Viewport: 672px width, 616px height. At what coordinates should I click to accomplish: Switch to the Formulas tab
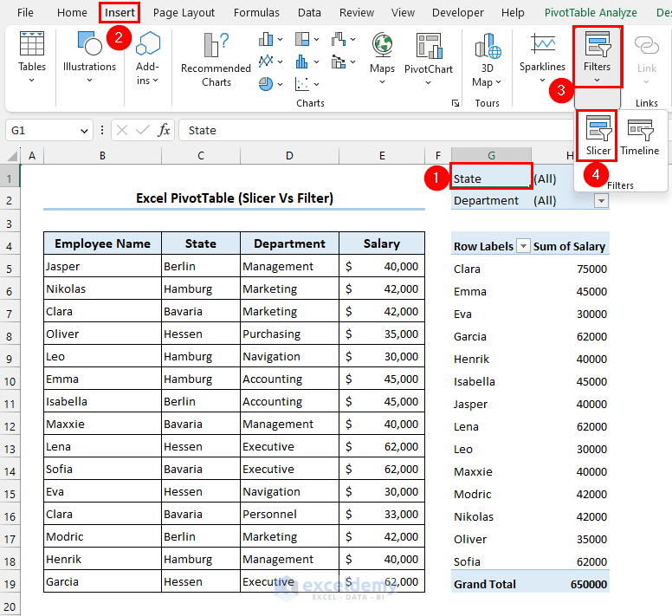click(256, 13)
